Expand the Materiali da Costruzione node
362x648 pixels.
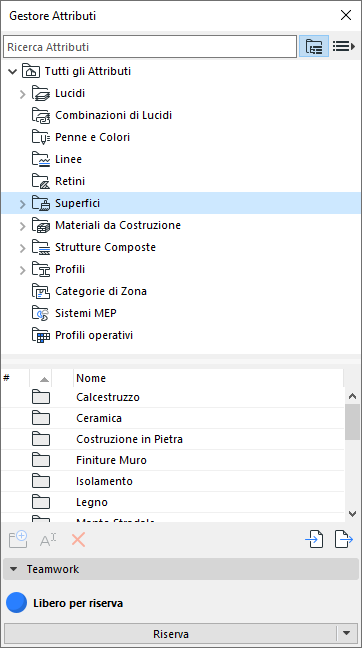coord(23,226)
